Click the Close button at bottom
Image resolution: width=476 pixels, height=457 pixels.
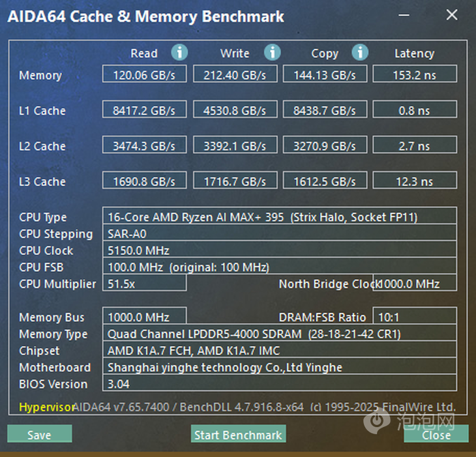(436, 434)
